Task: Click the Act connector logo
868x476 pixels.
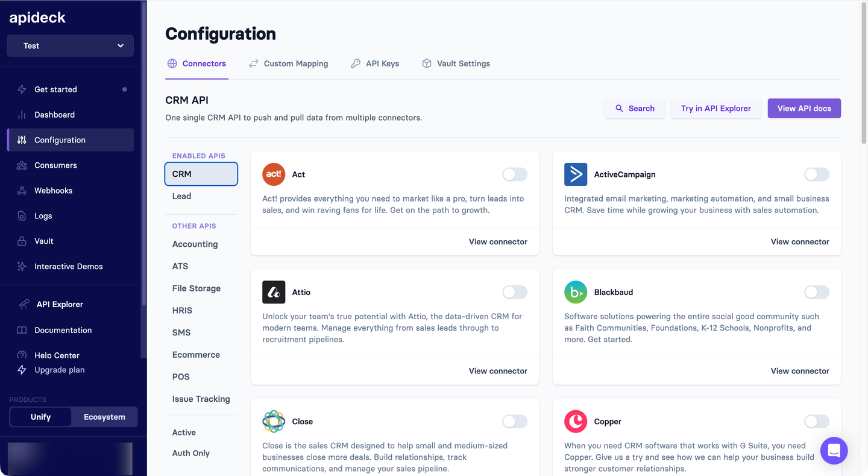Action: tap(274, 174)
